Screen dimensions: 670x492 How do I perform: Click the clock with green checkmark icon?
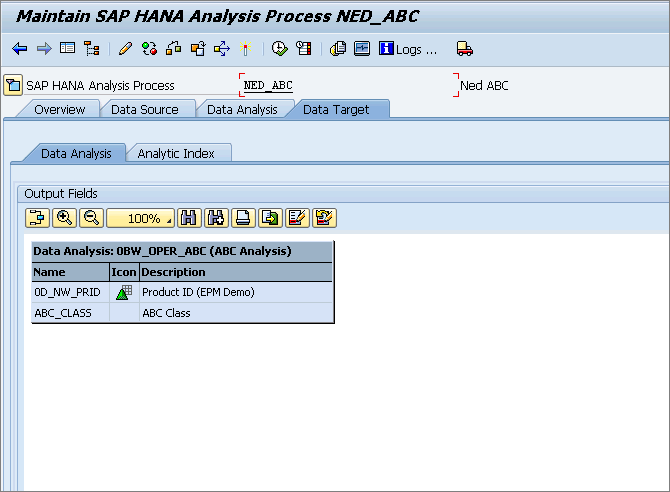279,49
